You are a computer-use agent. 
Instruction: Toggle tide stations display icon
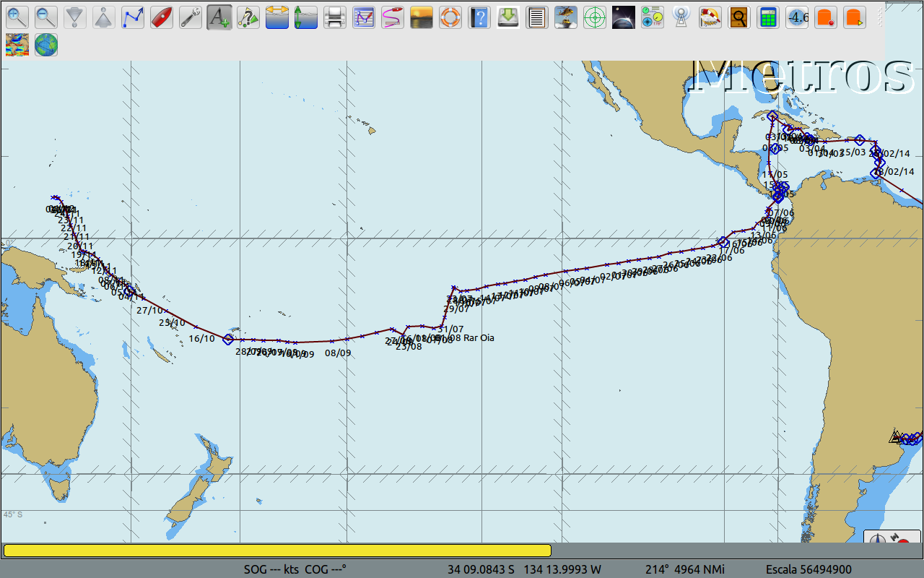click(306, 17)
